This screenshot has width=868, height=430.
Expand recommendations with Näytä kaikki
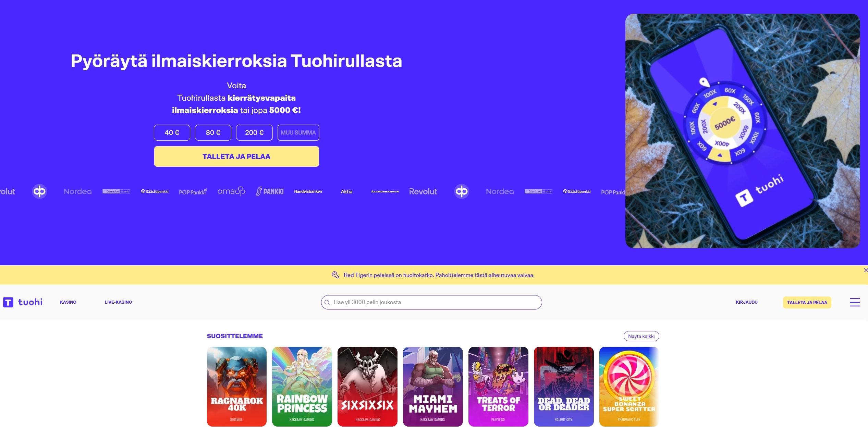(x=641, y=336)
